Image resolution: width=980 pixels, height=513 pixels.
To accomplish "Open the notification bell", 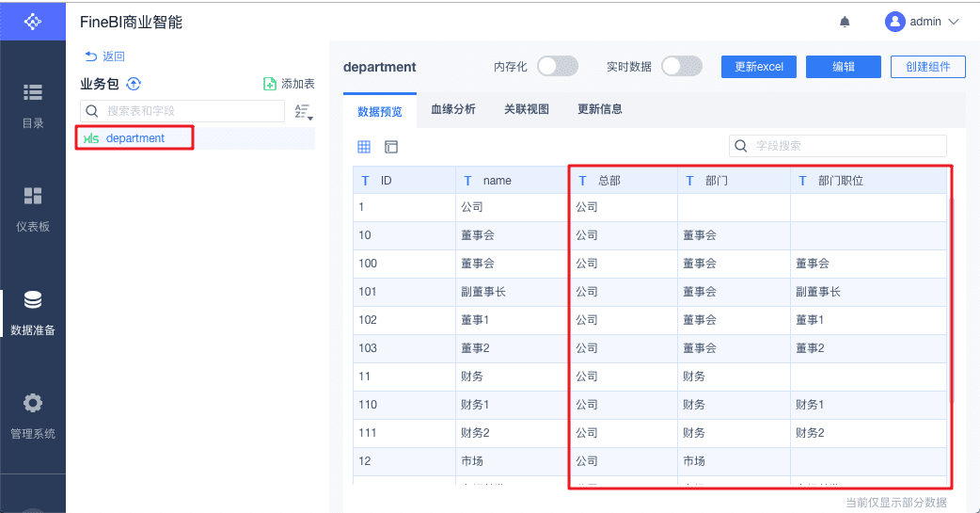I will [845, 22].
